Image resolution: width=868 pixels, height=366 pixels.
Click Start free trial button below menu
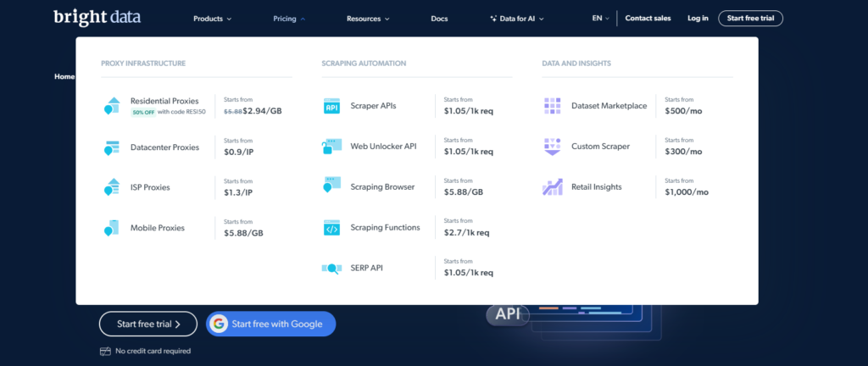click(x=148, y=324)
